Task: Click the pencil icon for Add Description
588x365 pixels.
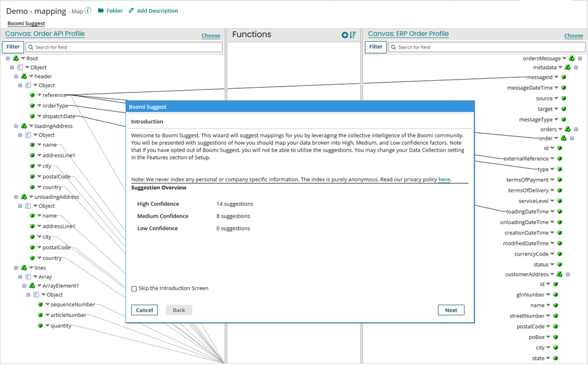Action: click(x=131, y=11)
